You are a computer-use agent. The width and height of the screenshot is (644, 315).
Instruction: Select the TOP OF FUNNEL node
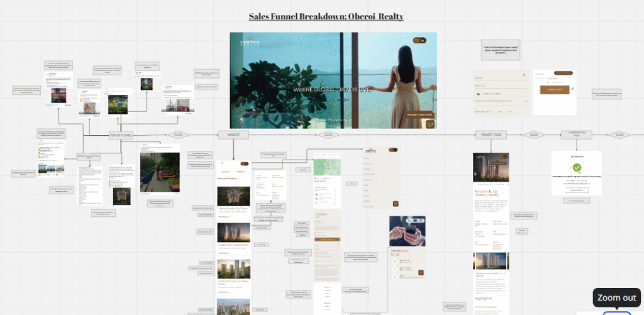click(121, 135)
